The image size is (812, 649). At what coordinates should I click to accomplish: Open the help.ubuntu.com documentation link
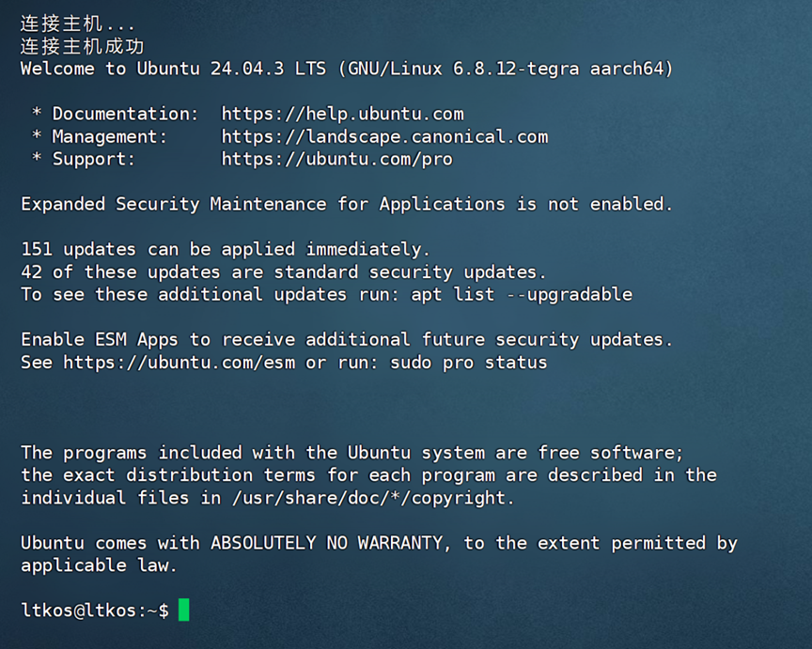coord(342,114)
